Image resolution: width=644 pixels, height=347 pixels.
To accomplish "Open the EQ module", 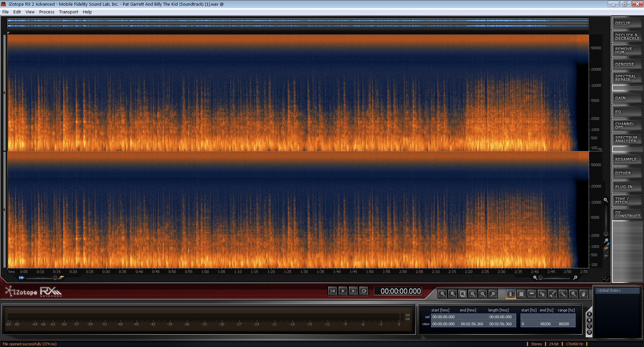I will point(627,112).
